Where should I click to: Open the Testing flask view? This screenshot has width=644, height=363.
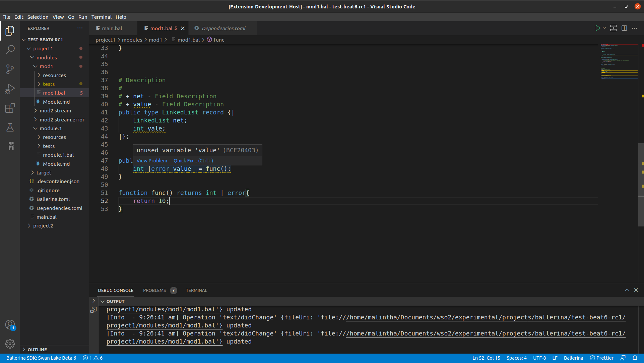click(x=10, y=127)
